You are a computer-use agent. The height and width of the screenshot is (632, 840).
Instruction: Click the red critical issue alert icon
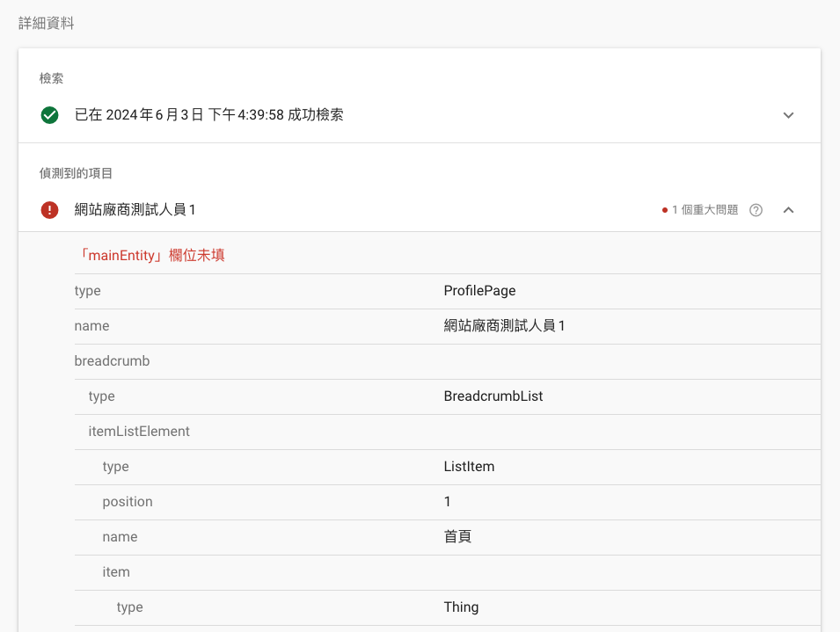[49, 209]
